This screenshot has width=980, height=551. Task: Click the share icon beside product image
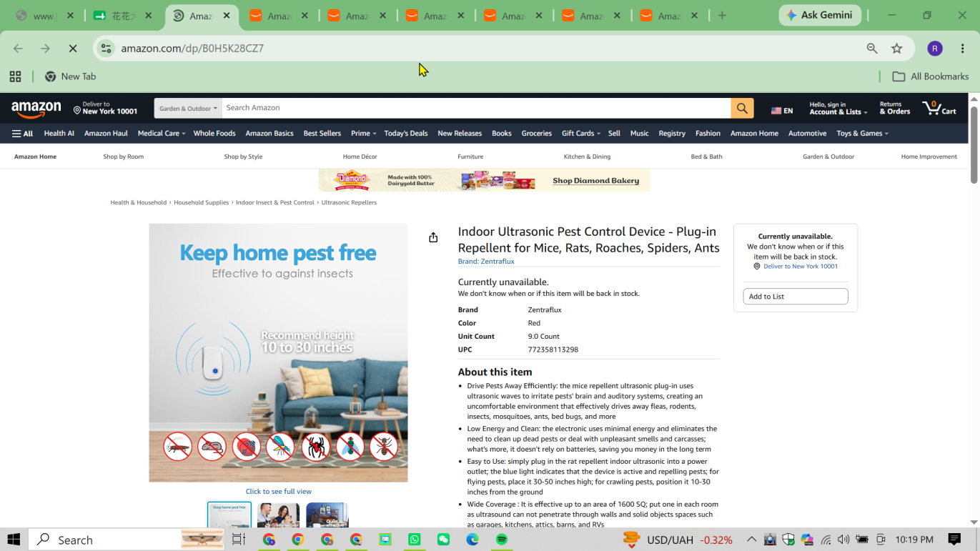(x=433, y=237)
